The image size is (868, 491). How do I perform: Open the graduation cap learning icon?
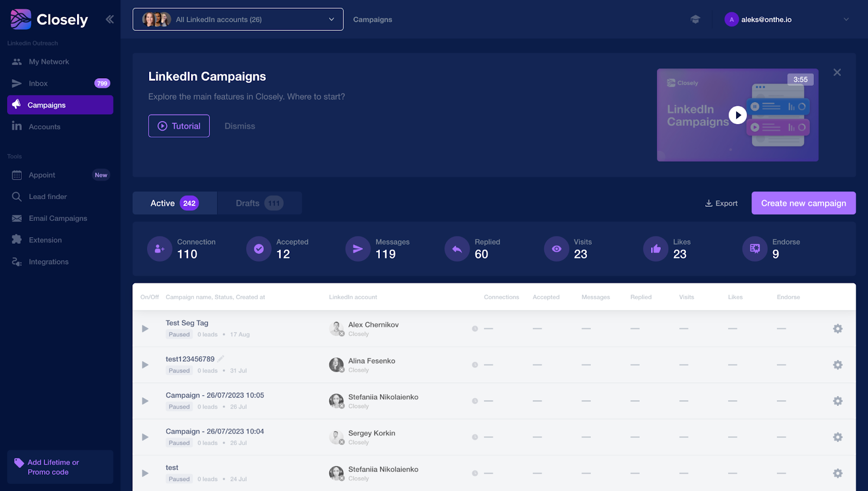click(x=695, y=20)
